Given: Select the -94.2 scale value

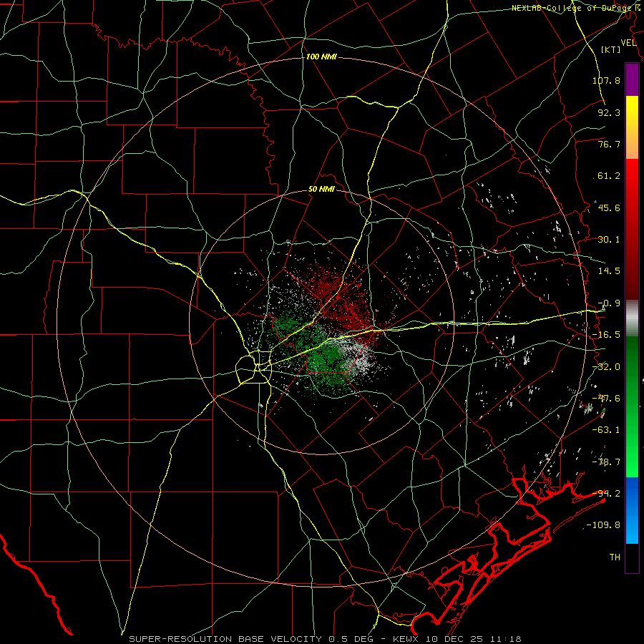Looking at the screenshot, I should pos(606,494).
